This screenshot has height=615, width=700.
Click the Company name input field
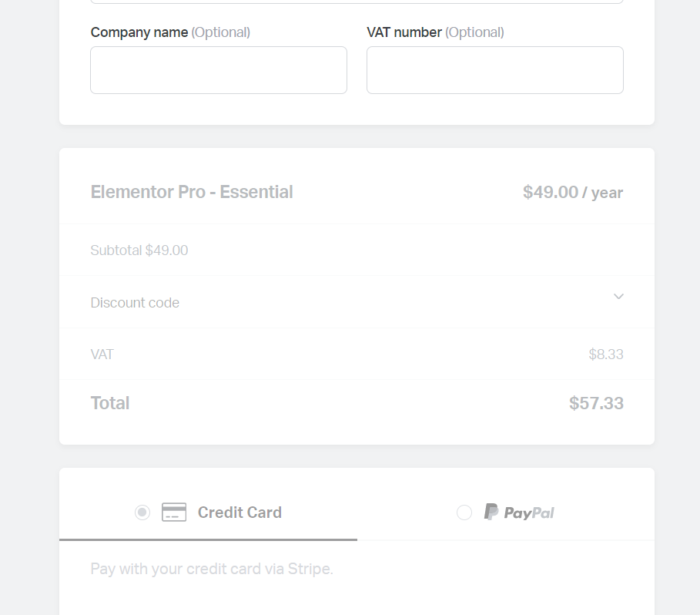[219, 70]
